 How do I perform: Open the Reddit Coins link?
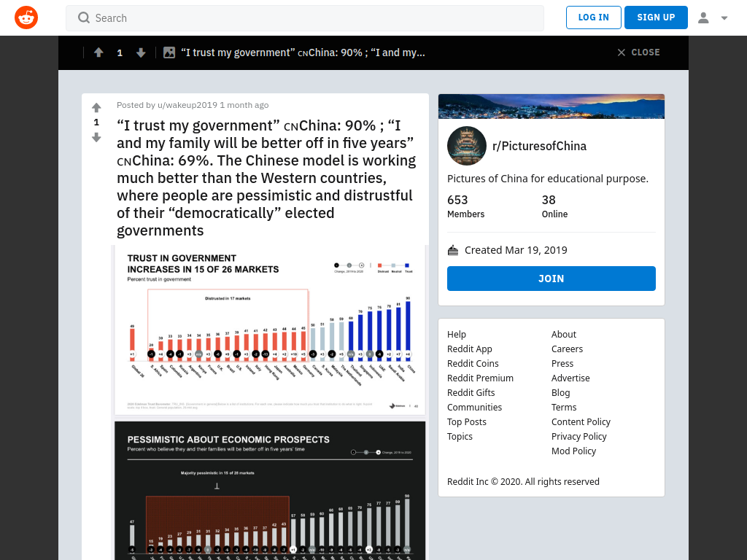click(473, 363)
